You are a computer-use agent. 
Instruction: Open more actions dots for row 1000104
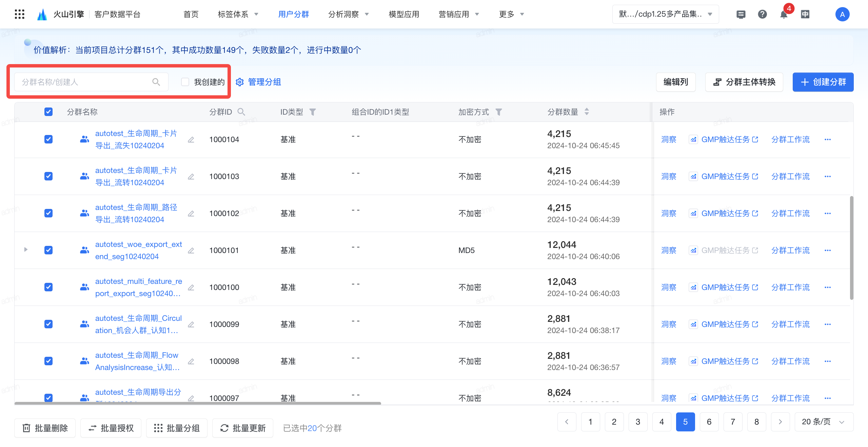pyautogui.click(x=828, y=139)
